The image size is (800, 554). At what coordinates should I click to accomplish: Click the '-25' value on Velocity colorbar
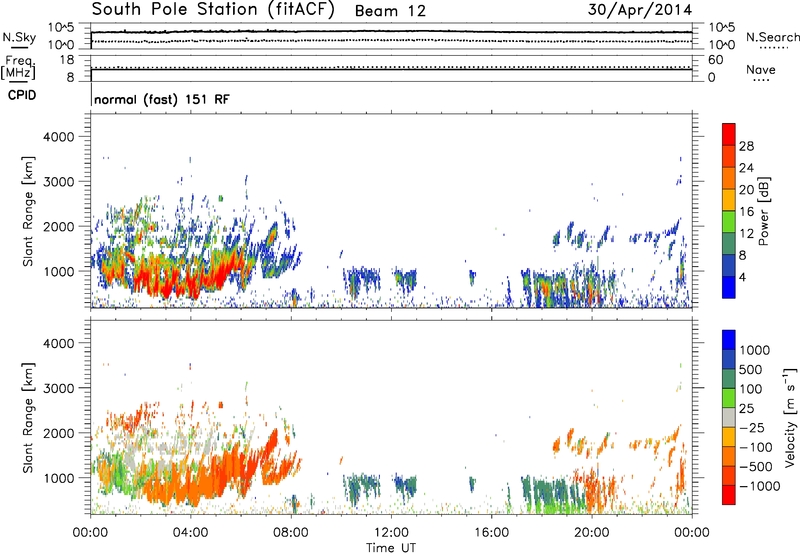tap(752, 427)
